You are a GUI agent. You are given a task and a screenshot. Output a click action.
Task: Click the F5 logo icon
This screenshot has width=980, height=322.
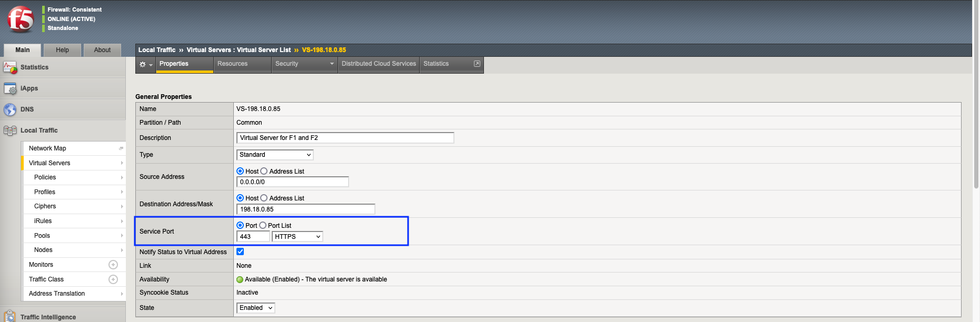pyautogui.click(x=21, y=19)
